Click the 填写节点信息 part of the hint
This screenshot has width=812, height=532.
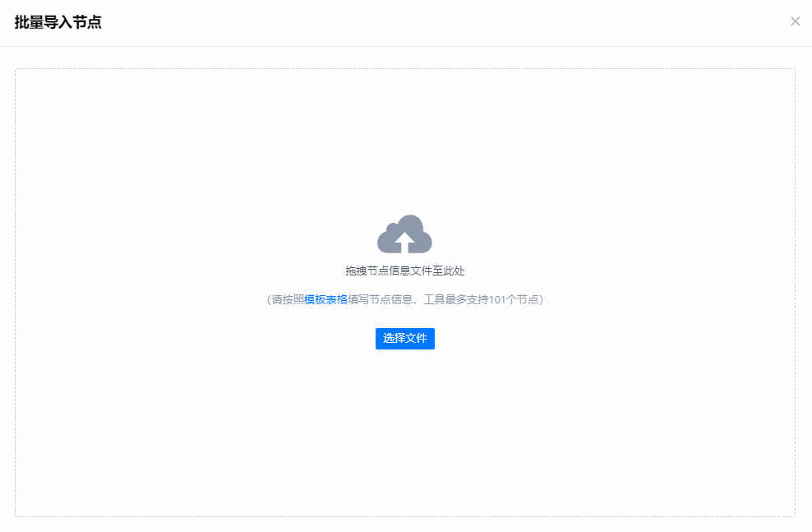coord(380,299)
